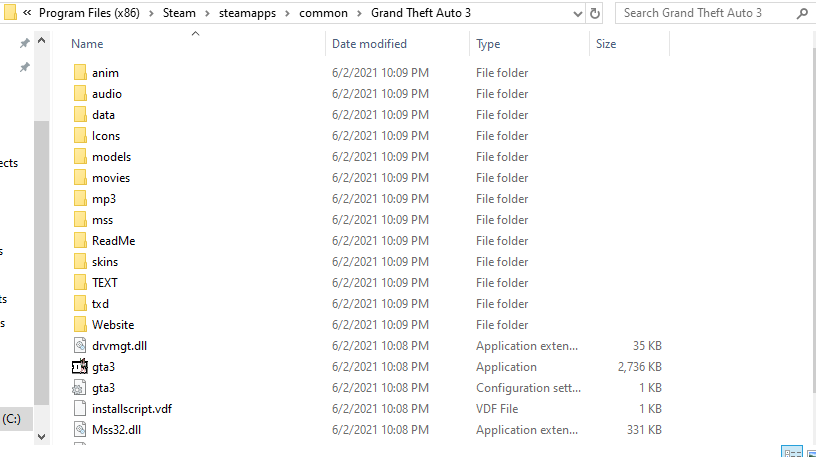Click the Website folder icon
This screenshot has height=457, width=816.
pos(81,325)
